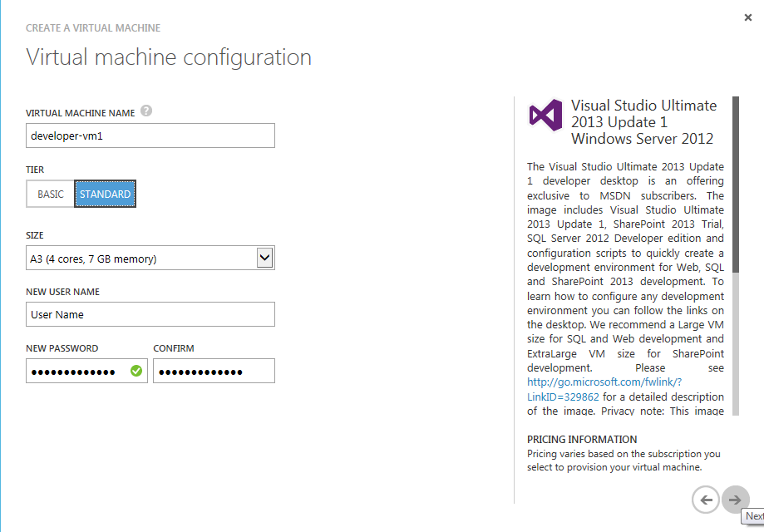
Task: Click the help icon beside Virtual Machine Name
Action: [146, 111]
